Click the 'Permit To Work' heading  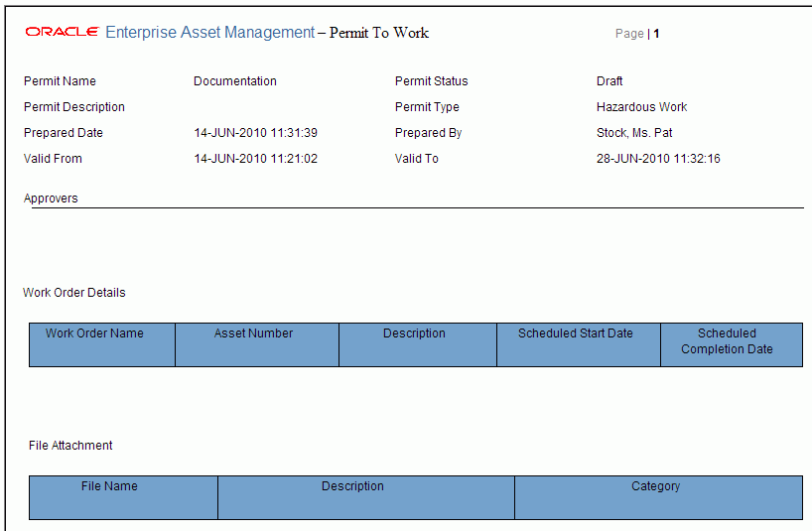379,33
